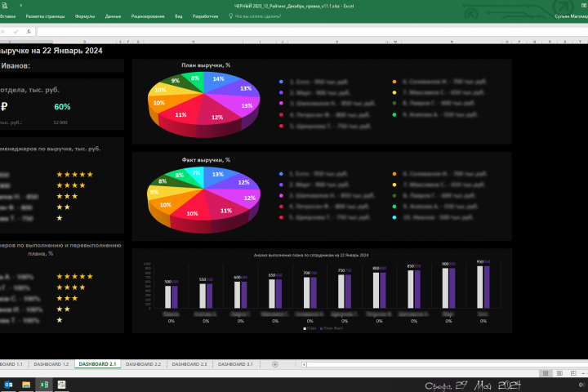
Task: Select the bar chart title 'Анализ выполнения плана'
Action: [311, 255]
